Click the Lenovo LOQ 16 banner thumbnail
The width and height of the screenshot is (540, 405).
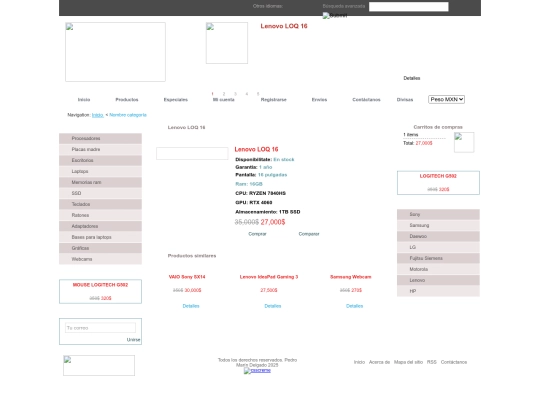[227, 43]
